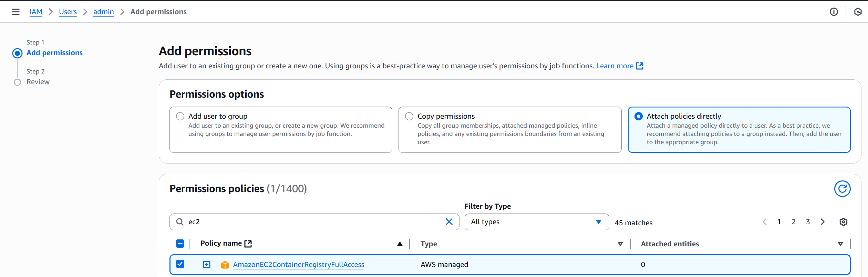Sort by Attached entities column

[840, 244]
